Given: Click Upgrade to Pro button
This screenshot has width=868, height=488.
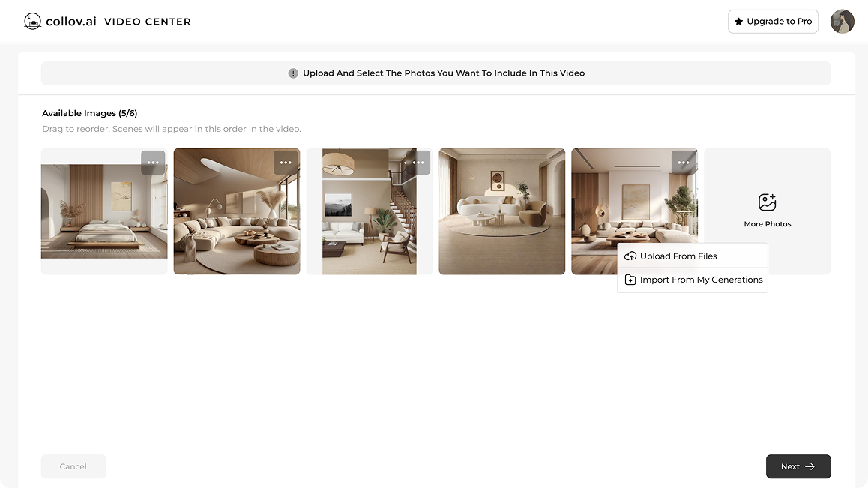Looking at the screenshot, I should [773, 22].
